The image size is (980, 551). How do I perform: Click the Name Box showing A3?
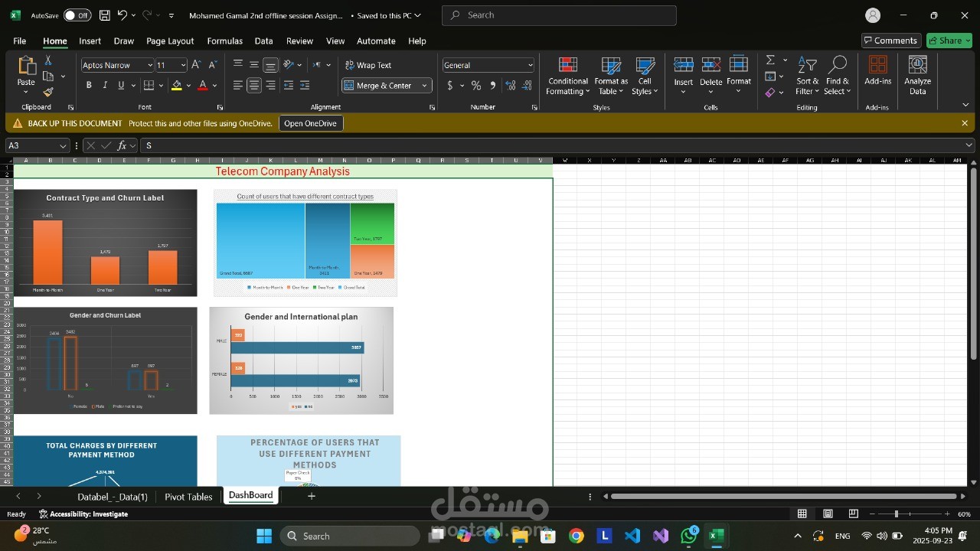pos(31,145)
